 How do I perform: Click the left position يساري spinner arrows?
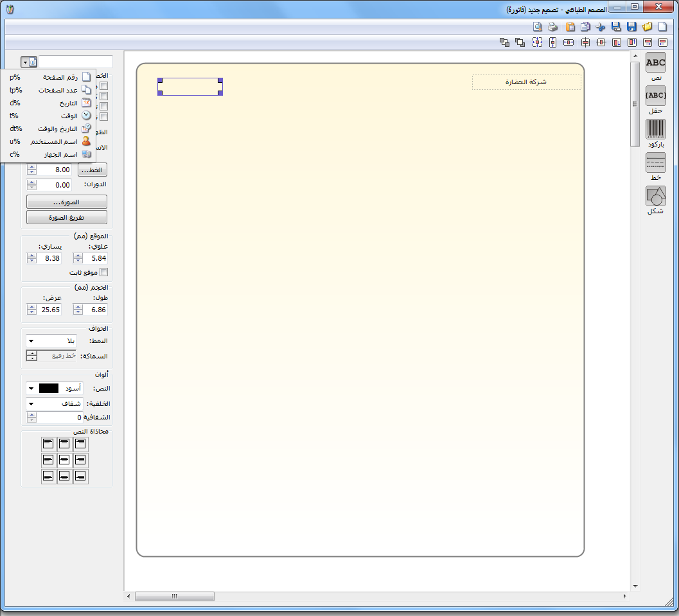click(x=31, y=258)
